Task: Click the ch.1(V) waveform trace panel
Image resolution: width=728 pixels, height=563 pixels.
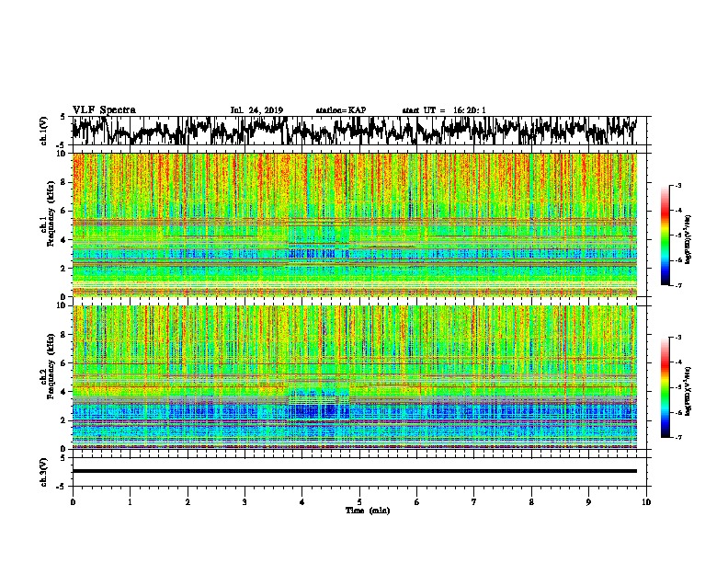Action: pyautogui.click(x=358, y=131)
